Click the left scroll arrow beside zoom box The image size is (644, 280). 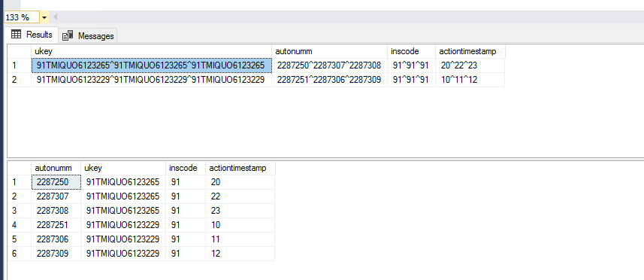[x=56, y=17]
